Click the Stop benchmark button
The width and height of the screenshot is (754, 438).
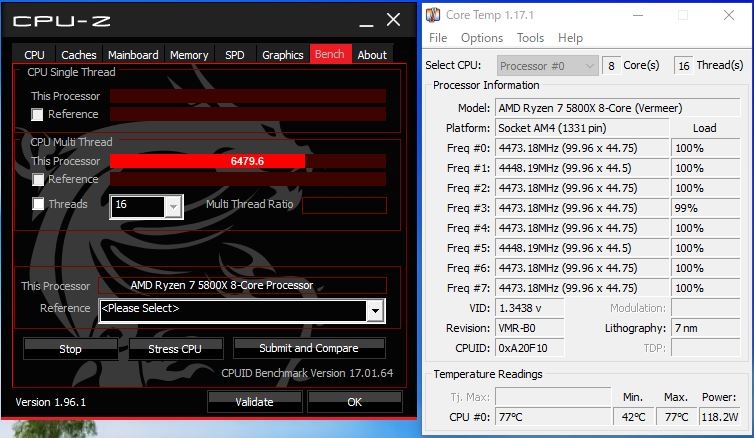pyautogui.click(x=70, y=349)
